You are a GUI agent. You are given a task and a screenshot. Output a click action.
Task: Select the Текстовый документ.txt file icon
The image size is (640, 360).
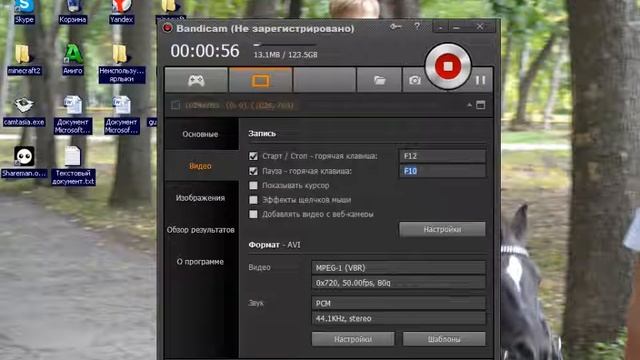pyautogui.click(x=73, y=166)
